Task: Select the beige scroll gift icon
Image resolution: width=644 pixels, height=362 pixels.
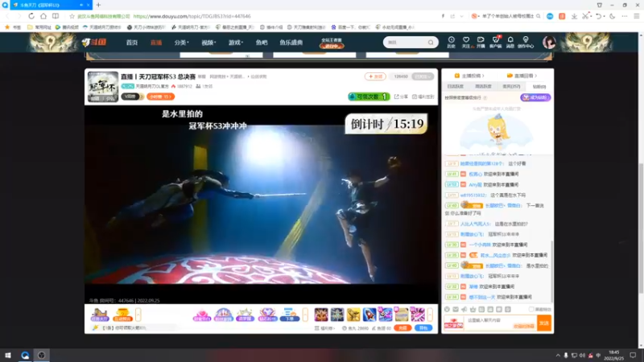Action: [402, 315]
